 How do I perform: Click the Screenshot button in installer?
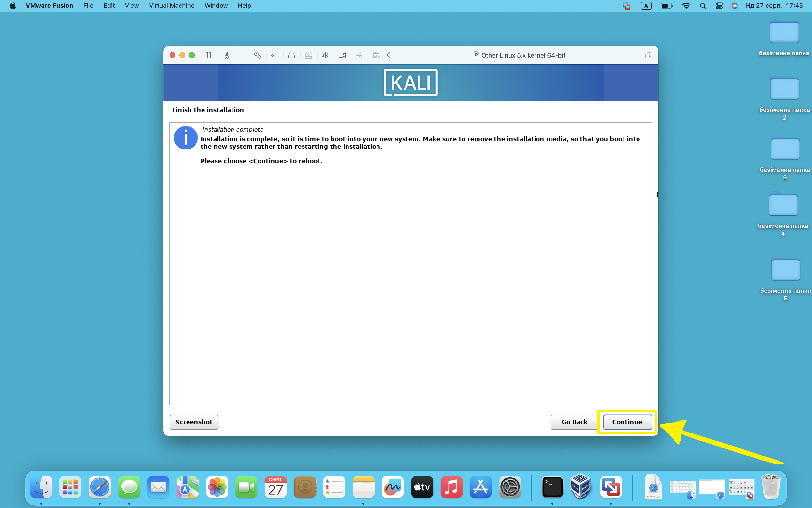194,422
